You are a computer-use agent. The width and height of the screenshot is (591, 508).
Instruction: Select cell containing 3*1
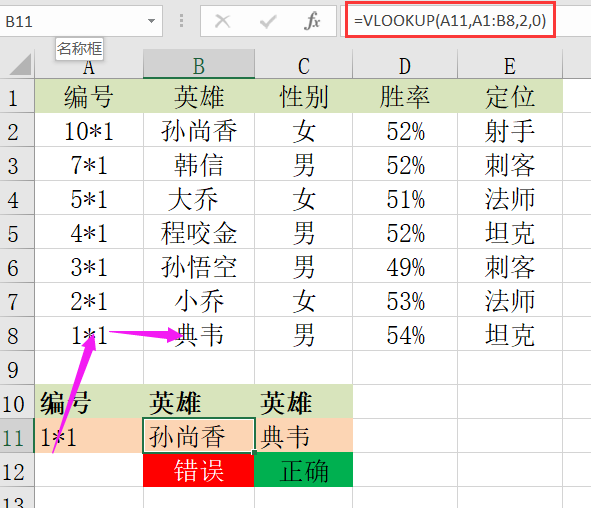(x=89, y=267)
